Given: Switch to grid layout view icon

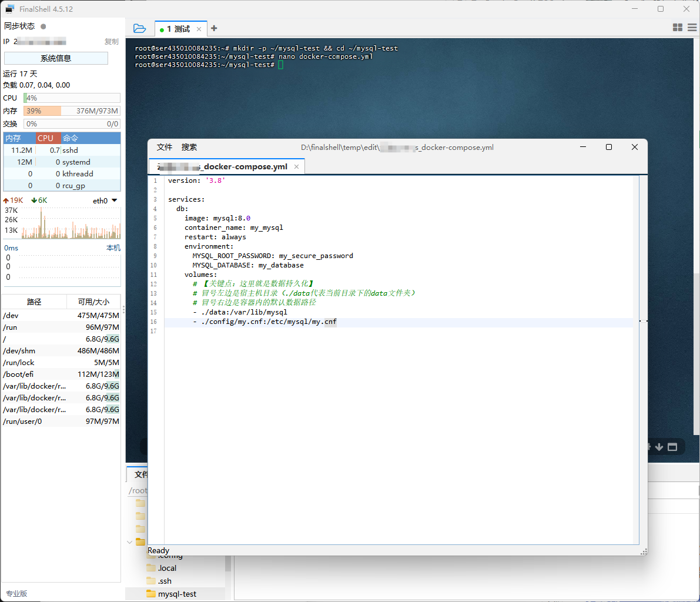Looking at the screenshot, I should pyautogui.click(x=677, y=28).
